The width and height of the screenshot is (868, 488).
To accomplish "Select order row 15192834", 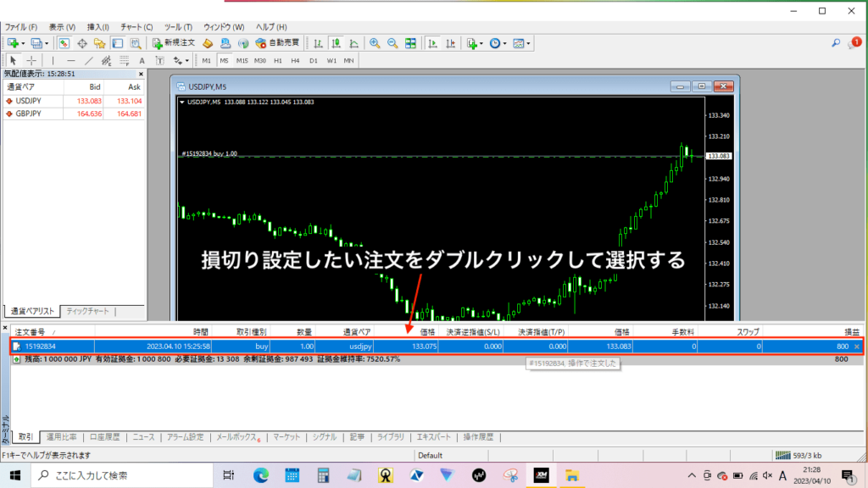I will coord(437,347).
